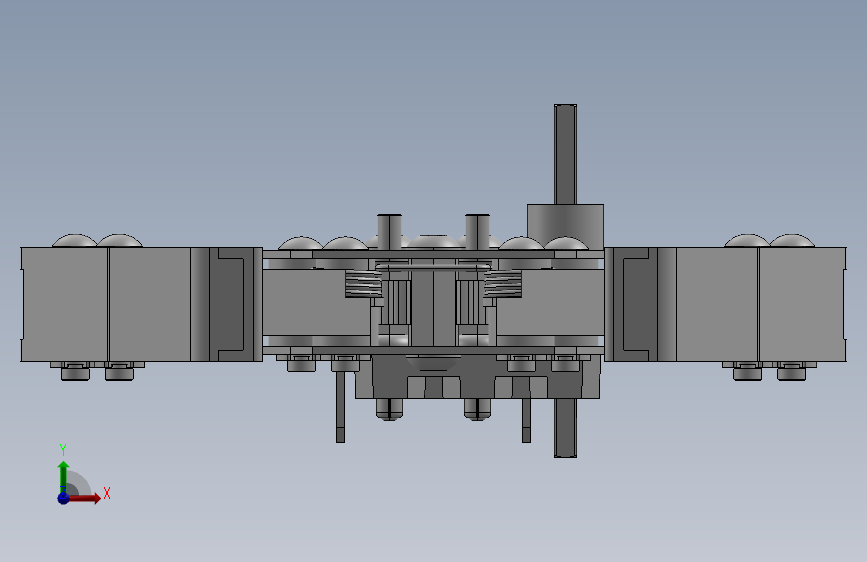Click the red X axis arrow of triad
867x562 pixels.
click(x=85, y=498)
